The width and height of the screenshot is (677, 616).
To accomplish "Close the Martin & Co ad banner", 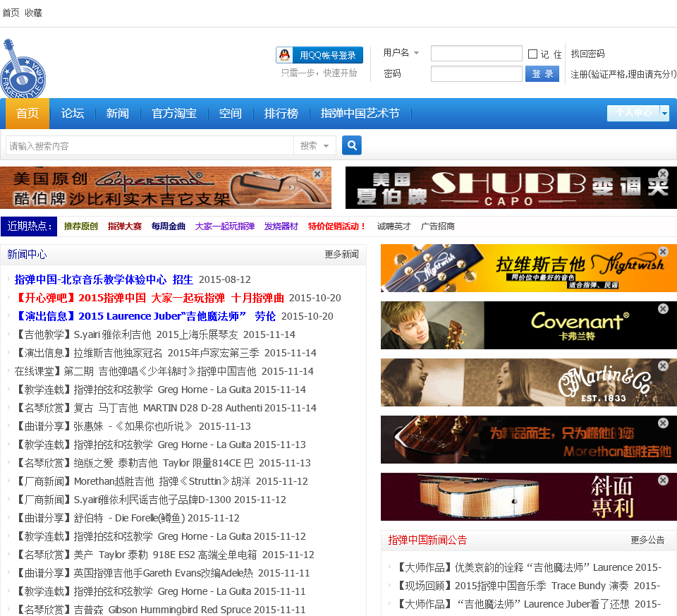I will point(663,366).
